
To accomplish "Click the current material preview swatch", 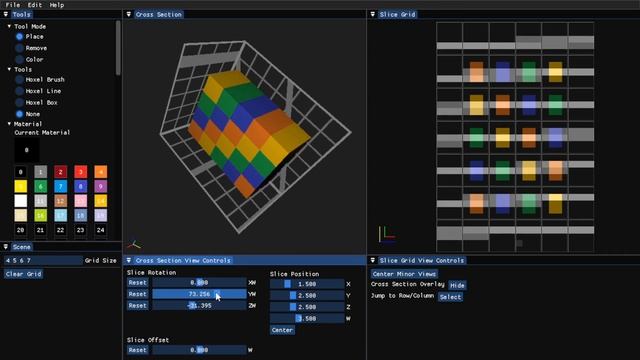I will coord(27,150).
